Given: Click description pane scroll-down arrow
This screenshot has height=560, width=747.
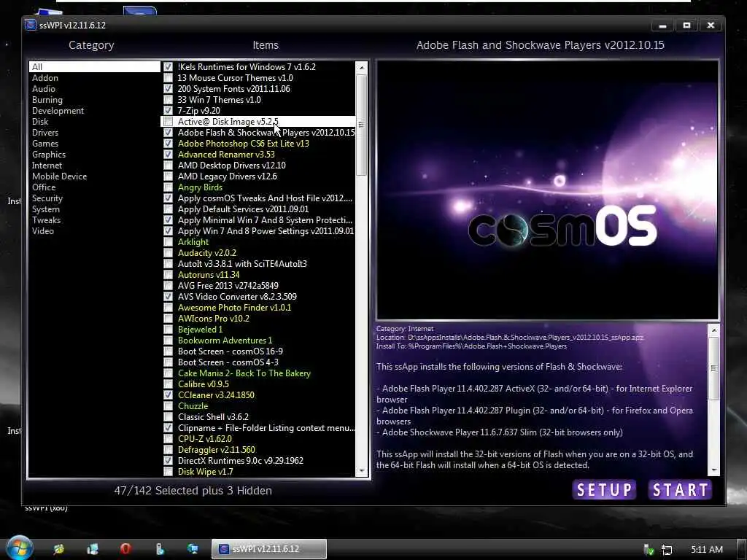Looking at the screenshot, I should [713, 470].
